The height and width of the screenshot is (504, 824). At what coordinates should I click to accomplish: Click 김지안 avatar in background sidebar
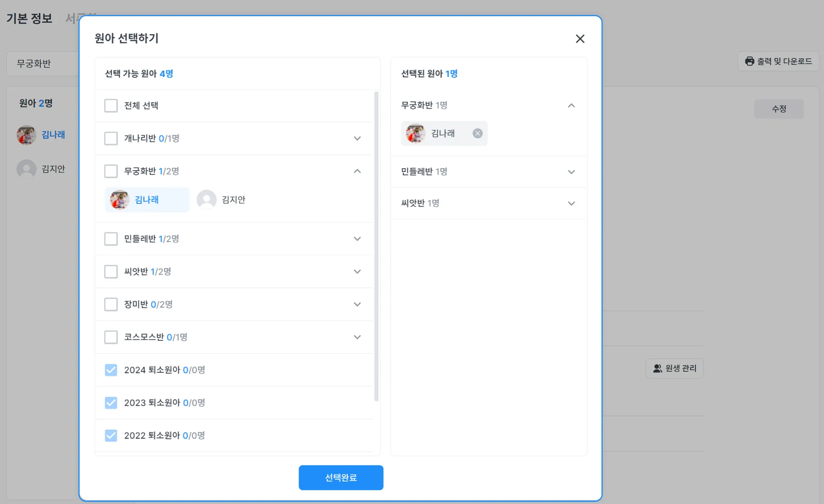(27, 169)
